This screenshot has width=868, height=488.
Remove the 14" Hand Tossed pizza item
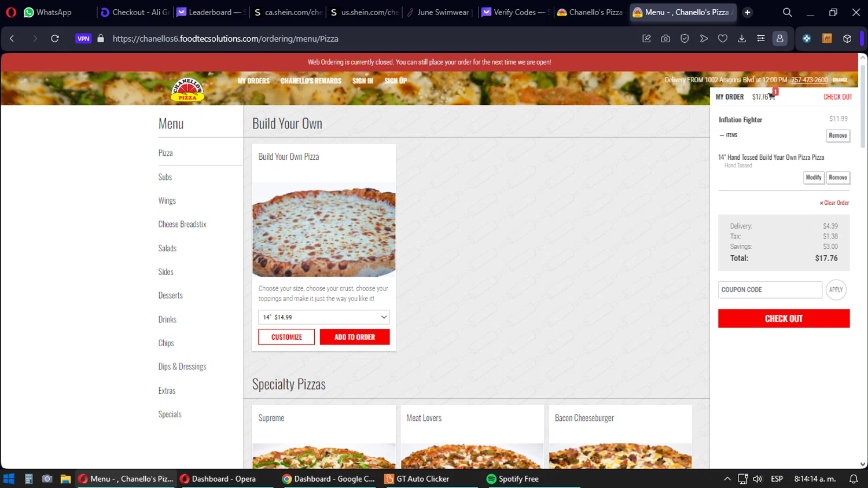tap(838, 178)
